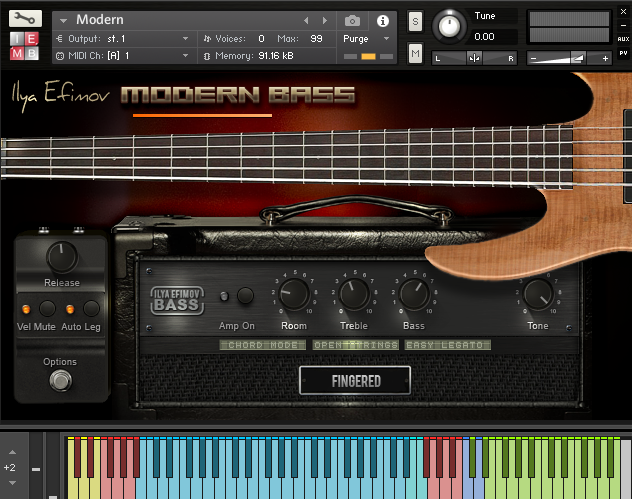632x499 pixels.
Task: Click the Voices count 0
Action: pos(261,39)
